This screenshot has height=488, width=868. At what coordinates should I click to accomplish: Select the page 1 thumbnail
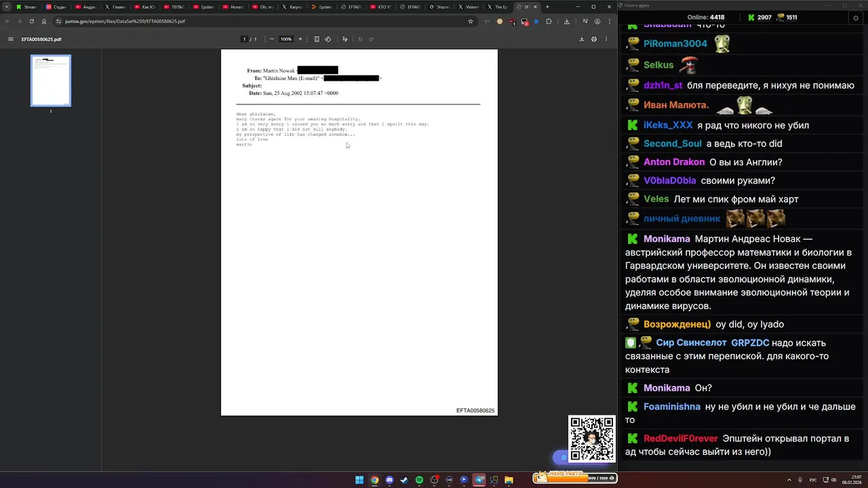[51, 81]
